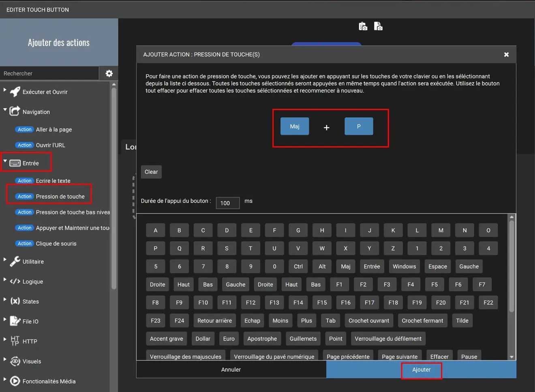Click the actions sidebar scrollbar

click(x=114, y=189)
